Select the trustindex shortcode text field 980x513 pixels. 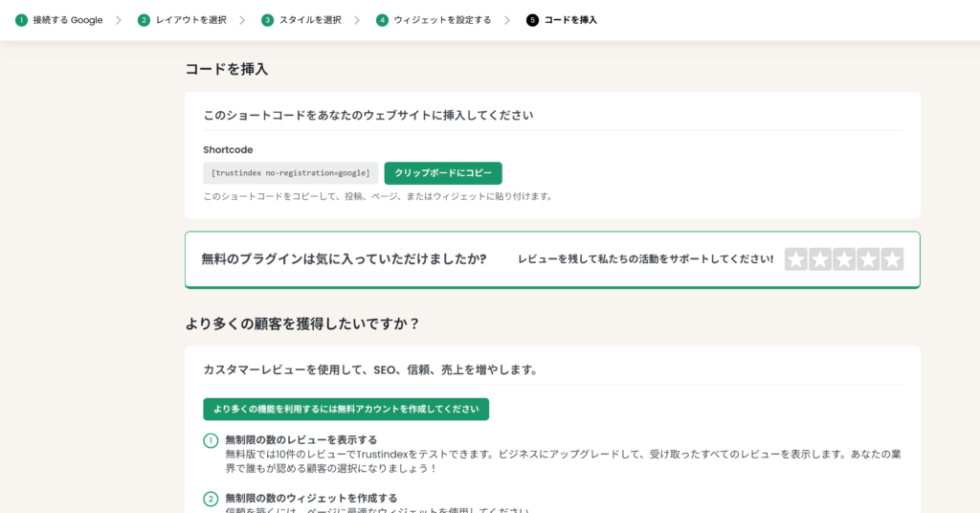[290, 173]
